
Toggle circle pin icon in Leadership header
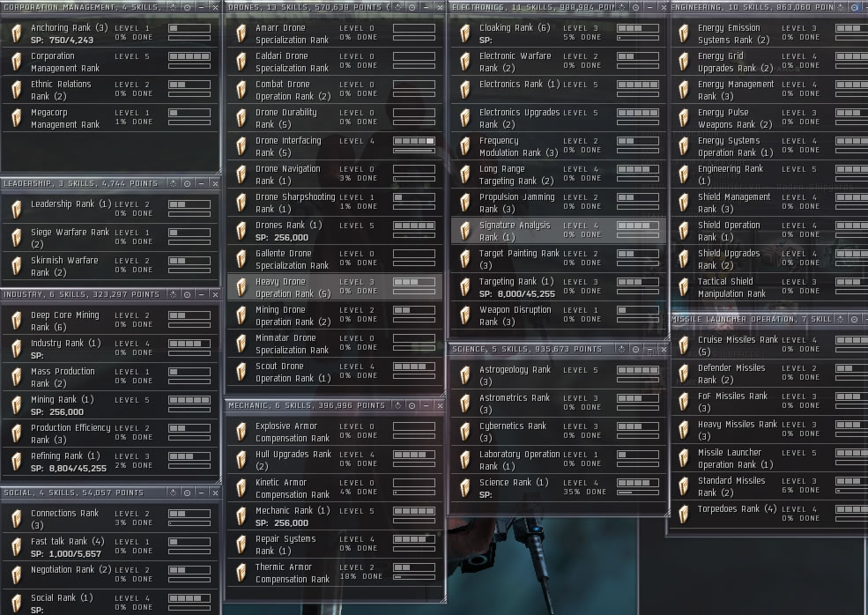coord(187,183)
